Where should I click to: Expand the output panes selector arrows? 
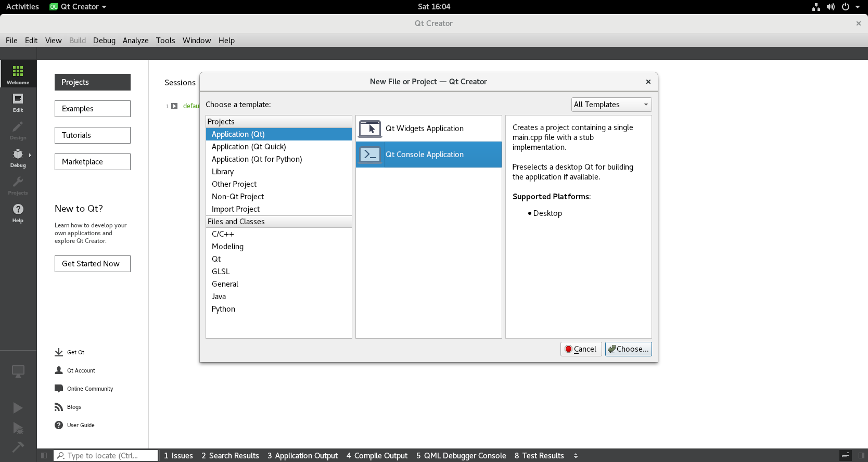(x=576, y=456)
